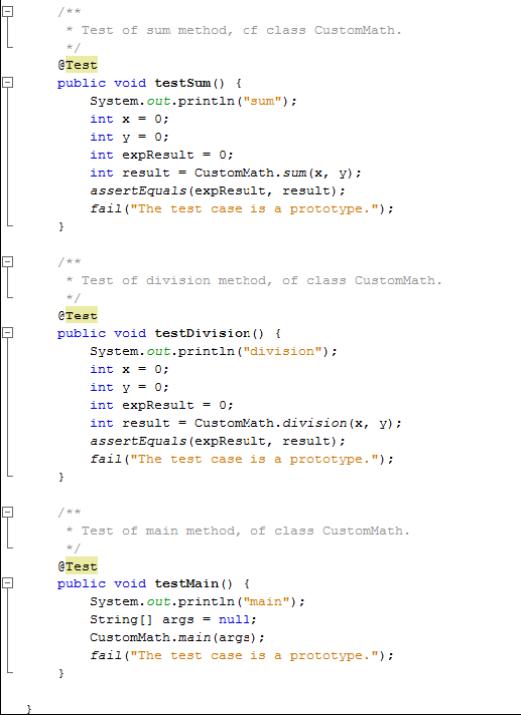Click 'int x = 0;' inside testSum
521x715 pixels.
[129, 119]
